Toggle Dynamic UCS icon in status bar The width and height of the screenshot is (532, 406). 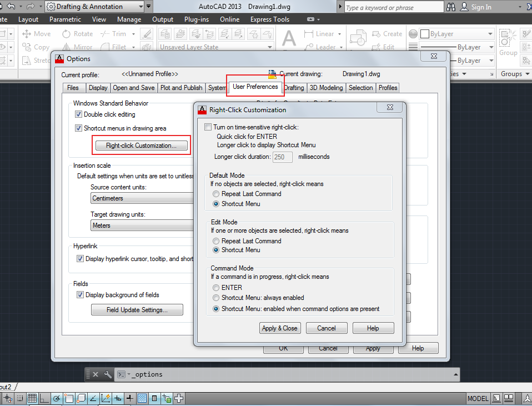pyautogui.click(x=106, y=399)
